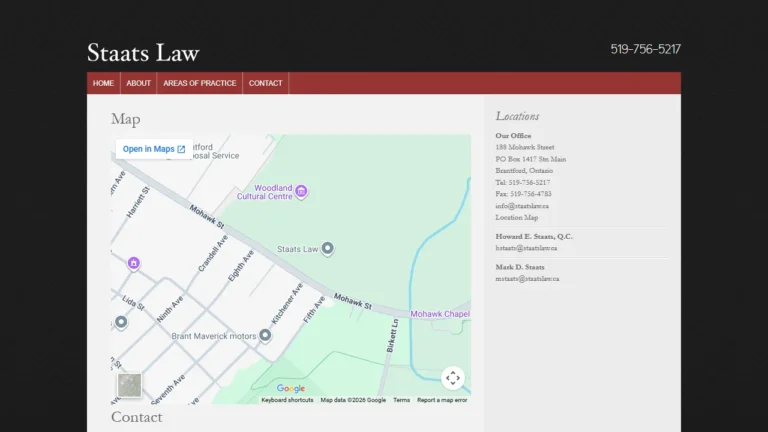This screenshot has height=432, width=768.
Task: Click the Brant Maverick motors map pin
Action: (x=265, y=335)
